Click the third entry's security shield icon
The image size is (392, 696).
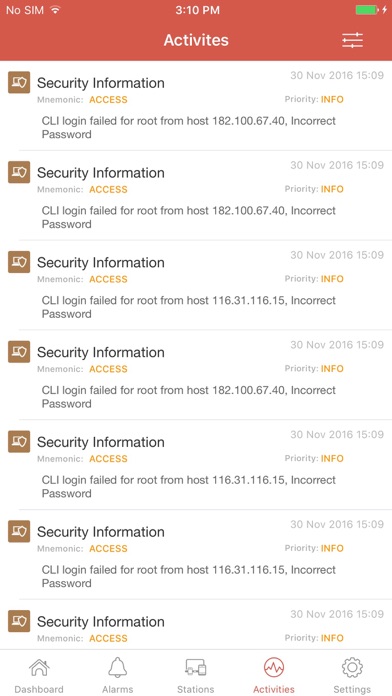tap(19, 262)
